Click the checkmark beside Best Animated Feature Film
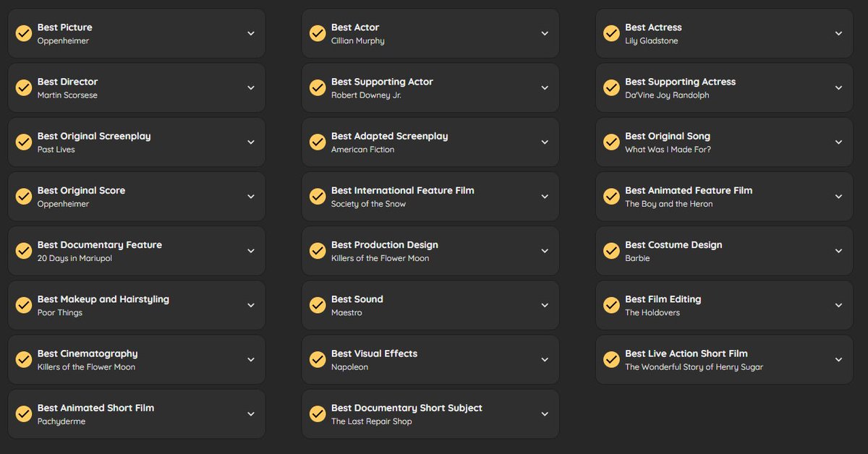 [612, 196]
